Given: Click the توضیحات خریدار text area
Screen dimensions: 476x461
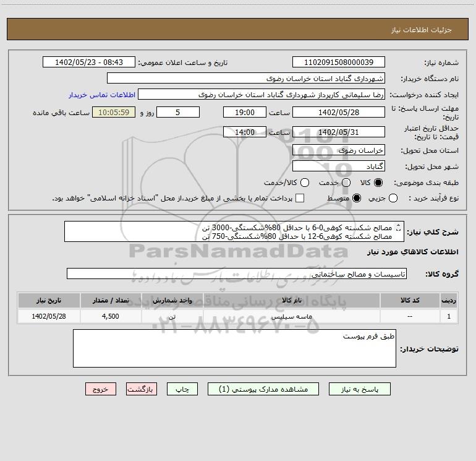Looking at the screenshot, I should coord(234,348).
